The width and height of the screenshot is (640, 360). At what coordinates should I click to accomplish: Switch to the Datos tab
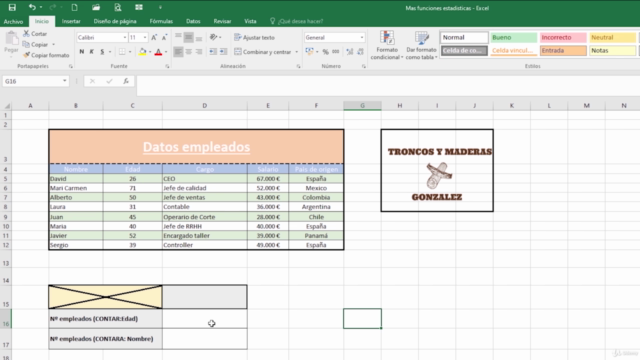tap(193, 21)
